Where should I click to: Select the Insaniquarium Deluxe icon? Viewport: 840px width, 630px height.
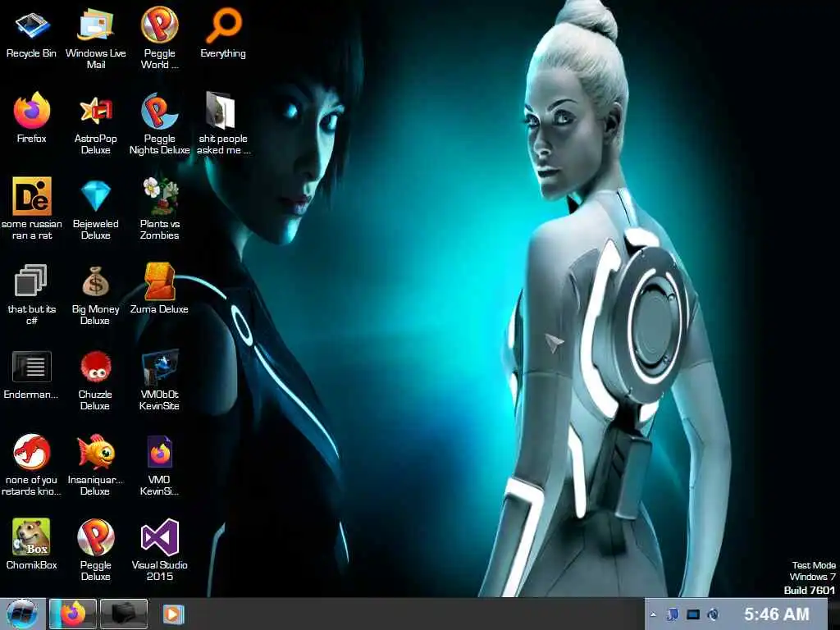95,465
